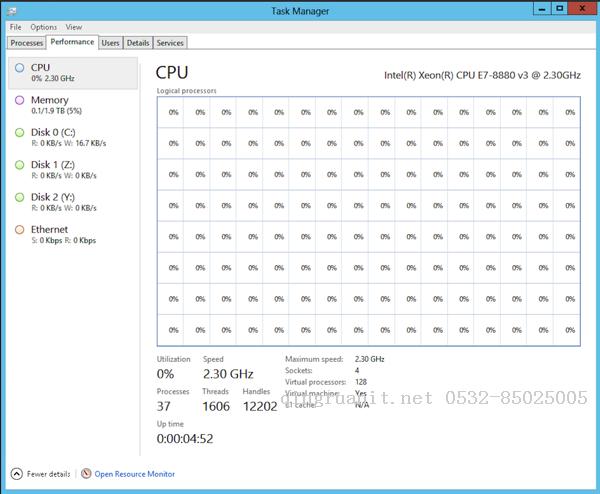
Task: Click the Disk 1 (Z:) circle icon
Action: click(20, 164)
